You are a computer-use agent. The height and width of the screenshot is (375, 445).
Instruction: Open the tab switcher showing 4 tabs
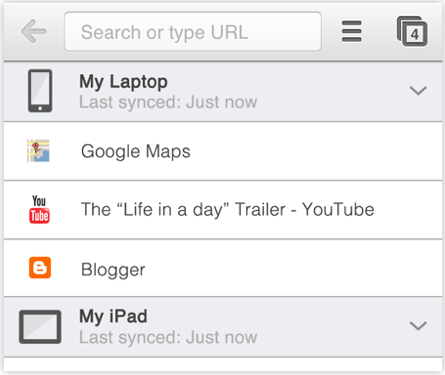[412, 32]
